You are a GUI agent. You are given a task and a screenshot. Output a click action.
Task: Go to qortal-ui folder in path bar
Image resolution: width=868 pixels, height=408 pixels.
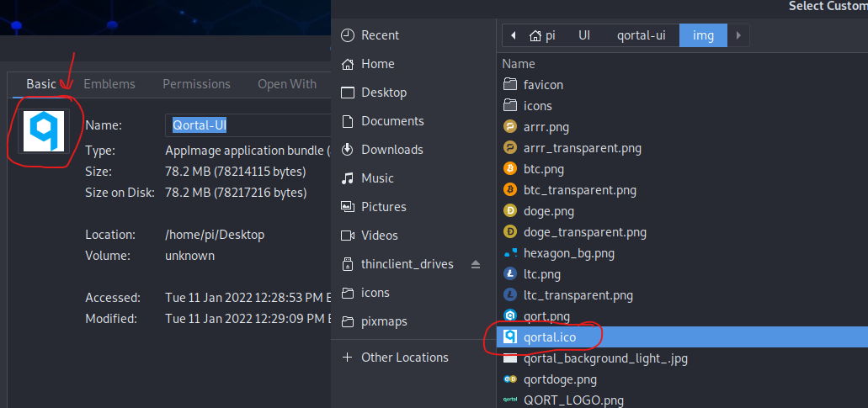coord(641,36)
